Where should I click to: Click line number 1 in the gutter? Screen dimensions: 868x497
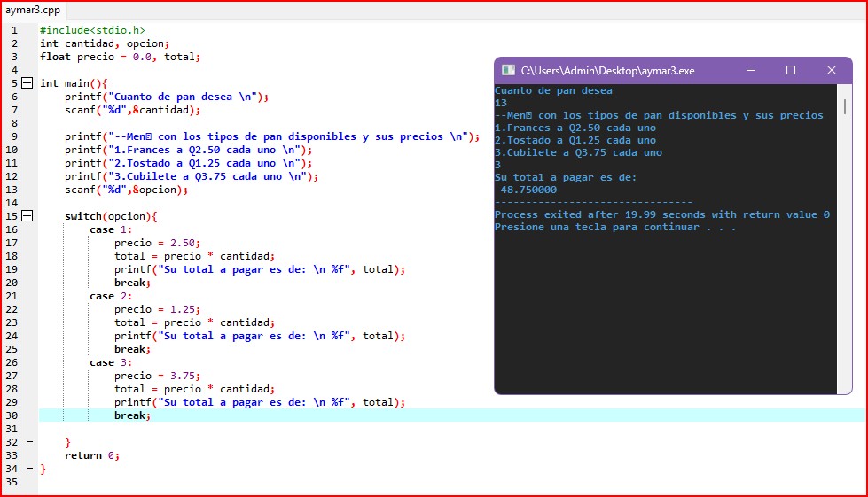click(13, 30)
